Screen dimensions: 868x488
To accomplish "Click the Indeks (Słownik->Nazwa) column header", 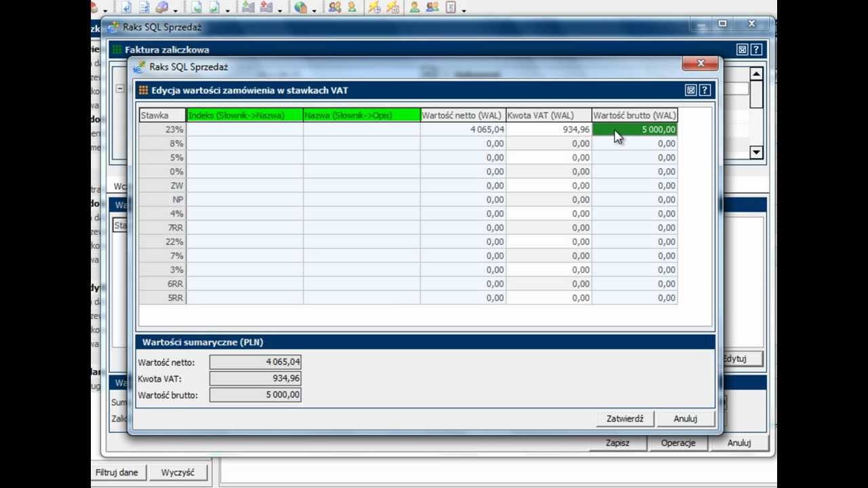I will 245,115.
